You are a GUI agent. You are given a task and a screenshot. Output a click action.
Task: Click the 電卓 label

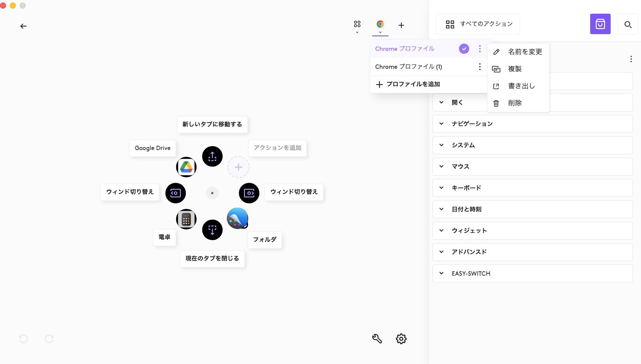pyautogui.click(x=165, y=237)
